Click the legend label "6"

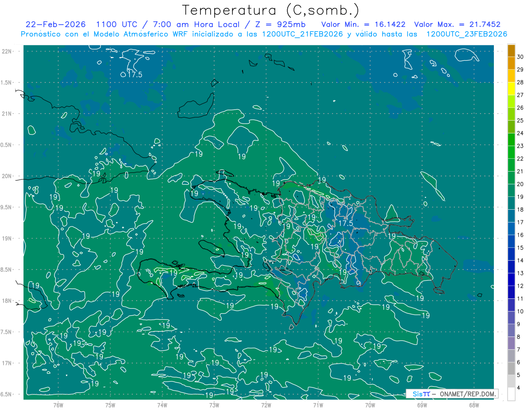tap(519, 363)
